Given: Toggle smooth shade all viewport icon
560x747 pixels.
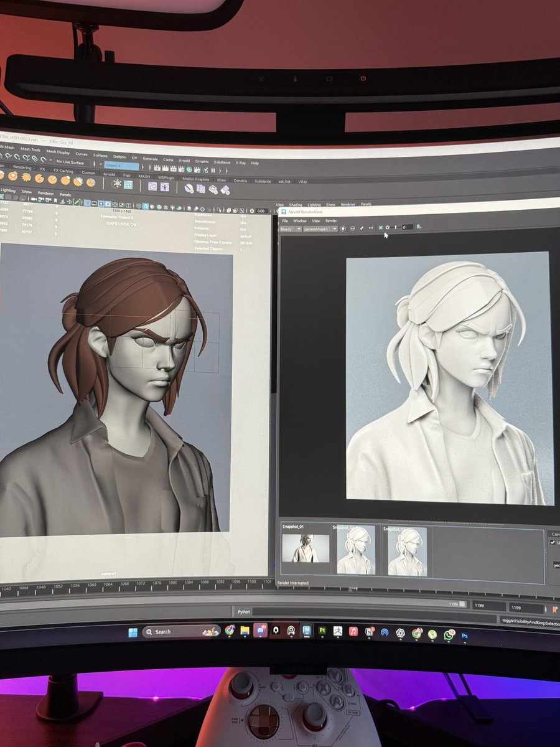Looking at the screenshot, I should (x=146, y=206).
